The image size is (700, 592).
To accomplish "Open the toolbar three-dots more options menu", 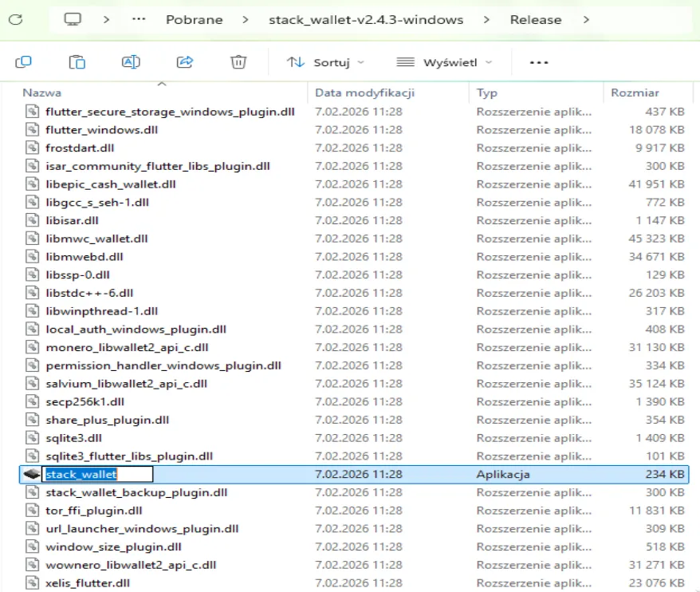I will (539, 62).
